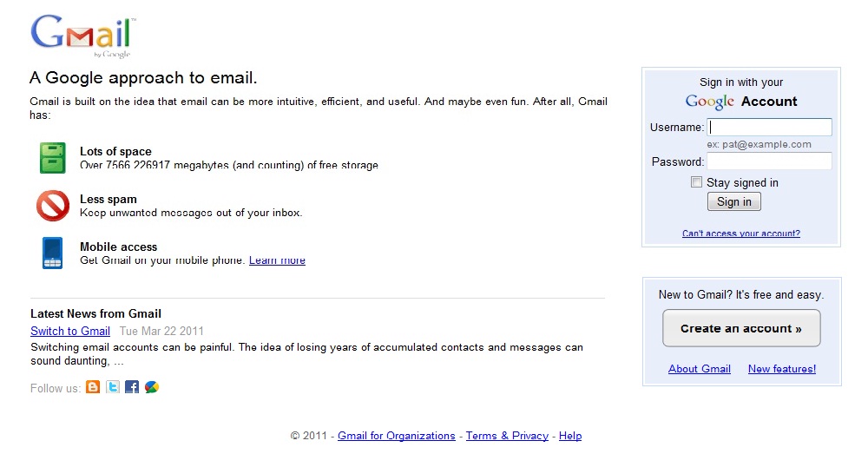Click the Sign in button

tap(734, 201)
